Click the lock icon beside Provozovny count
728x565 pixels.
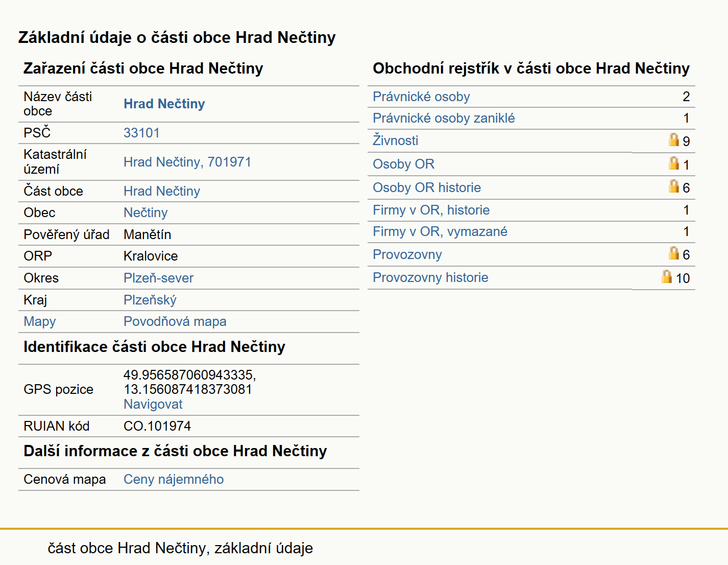point(673,253)
